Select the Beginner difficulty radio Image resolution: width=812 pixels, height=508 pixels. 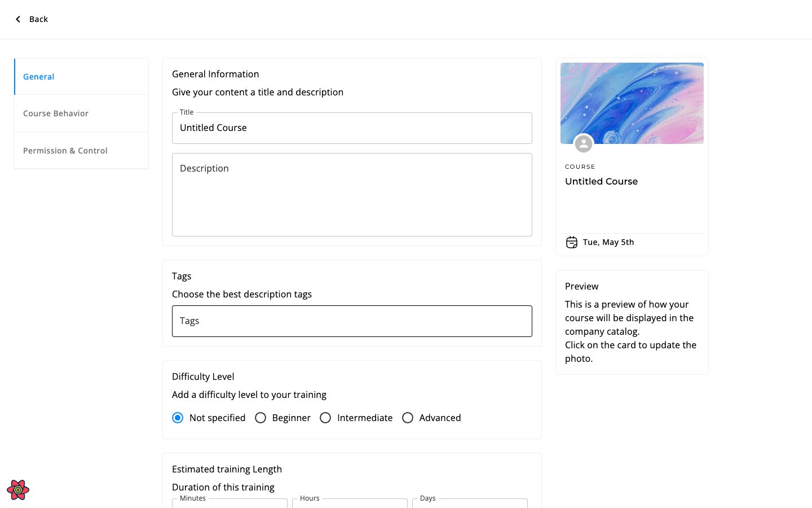261,418
